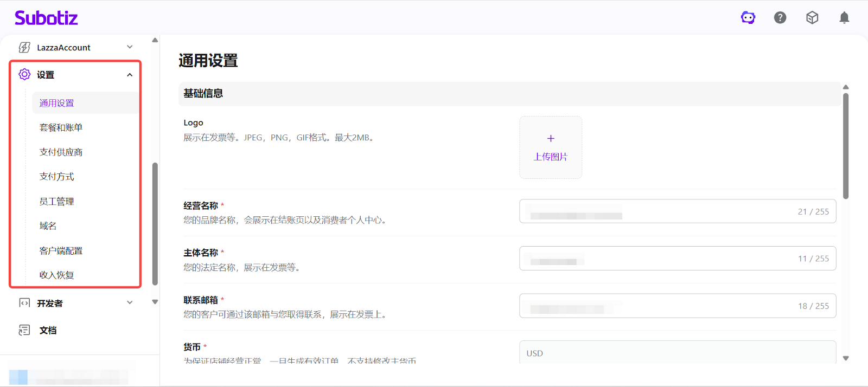Collapse the 设置 section chevron

point(130,75)
